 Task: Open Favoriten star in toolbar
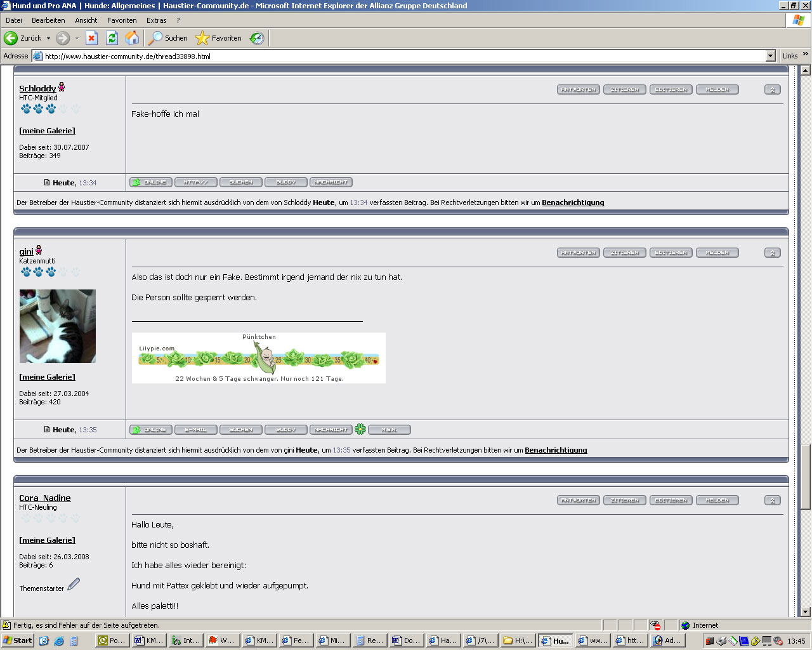(x=202, y=38)
